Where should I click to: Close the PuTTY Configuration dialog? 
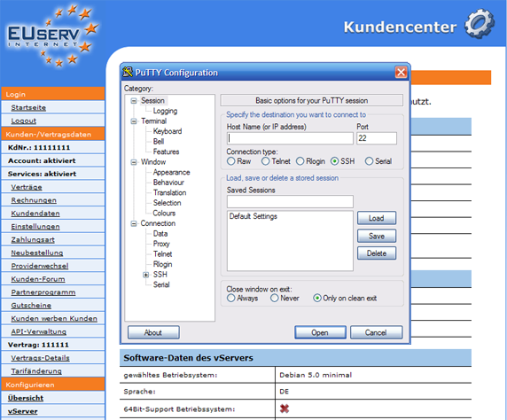pos(401,72)
